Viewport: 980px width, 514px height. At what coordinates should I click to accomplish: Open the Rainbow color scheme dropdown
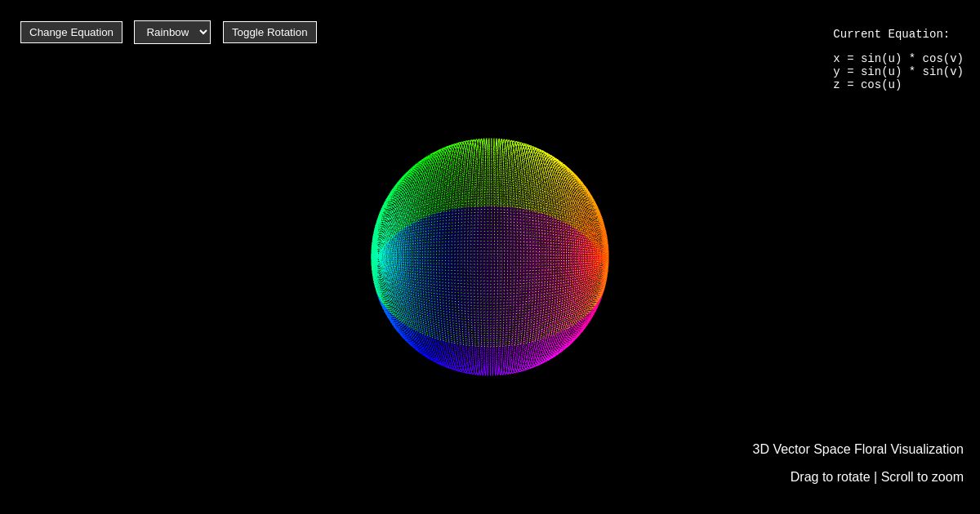(171, 32)
